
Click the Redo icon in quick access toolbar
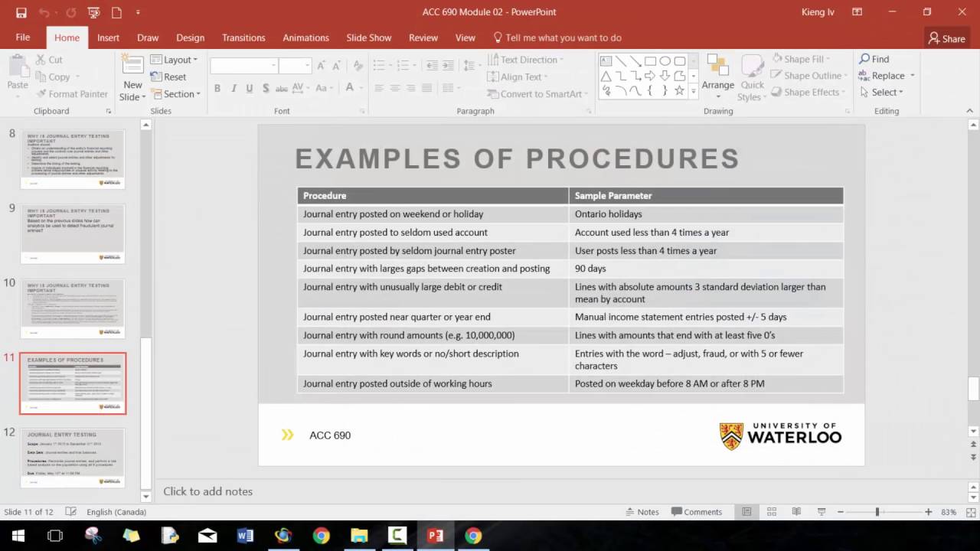(70, 12)
